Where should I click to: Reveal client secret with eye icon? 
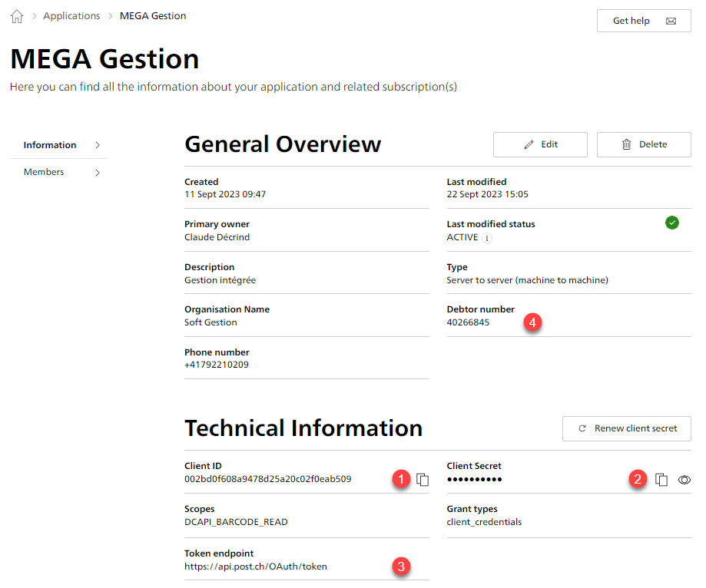tap(684, 480)
